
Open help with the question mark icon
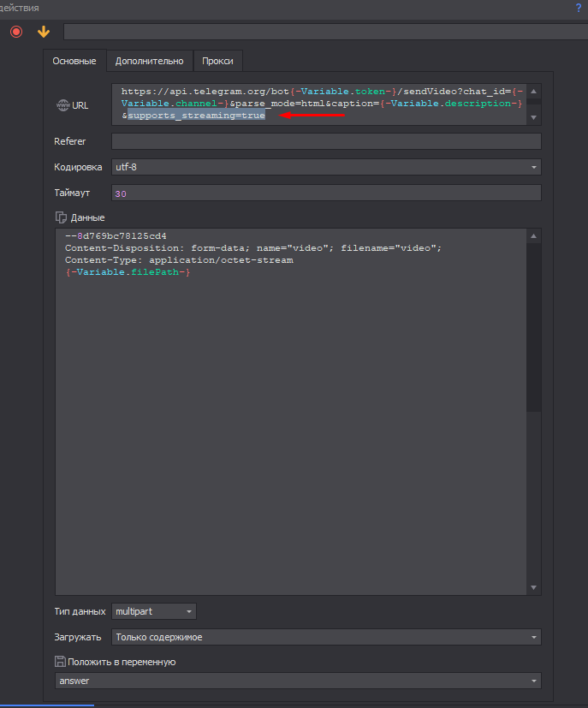(579, 8)
